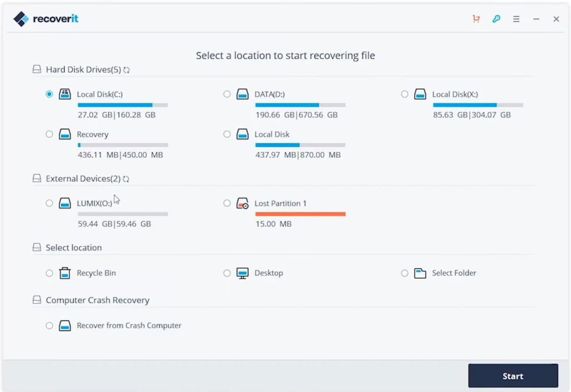This screenshot has width=571, height=392.
Task: Select the Recovery partition radio button
Action: pos(50,134)
